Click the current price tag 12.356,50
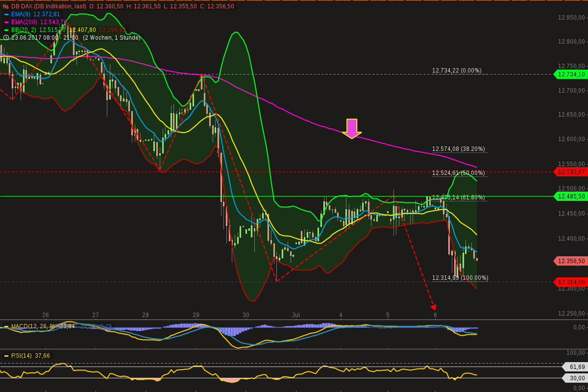The image size is (588, 392). [x=570, y=261]
